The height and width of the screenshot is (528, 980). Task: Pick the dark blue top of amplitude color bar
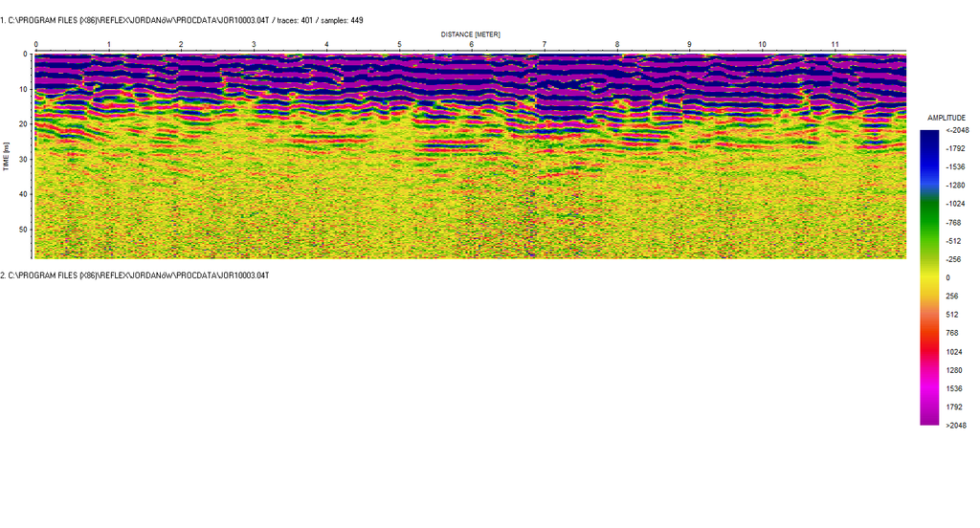[x=929, y=134]
